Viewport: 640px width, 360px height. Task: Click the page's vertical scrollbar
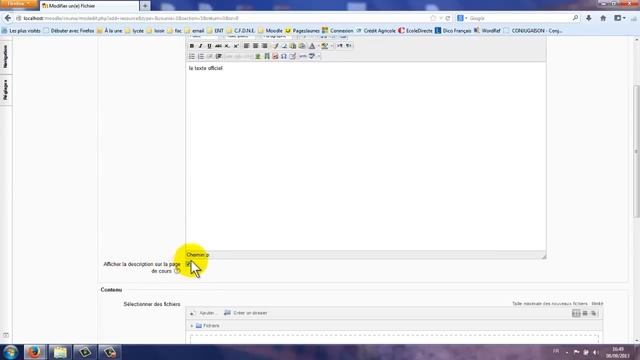636,151
